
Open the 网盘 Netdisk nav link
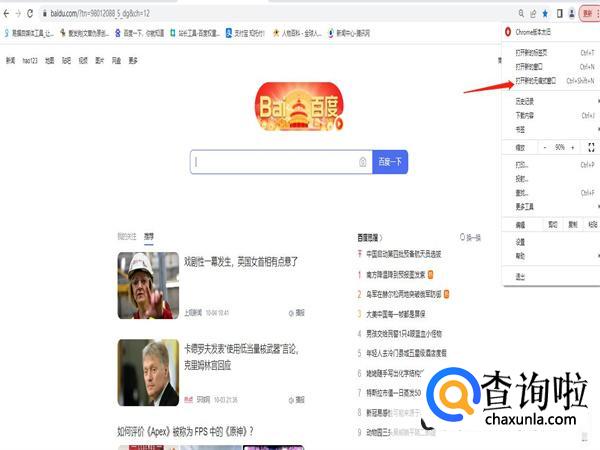click(116, 60)
